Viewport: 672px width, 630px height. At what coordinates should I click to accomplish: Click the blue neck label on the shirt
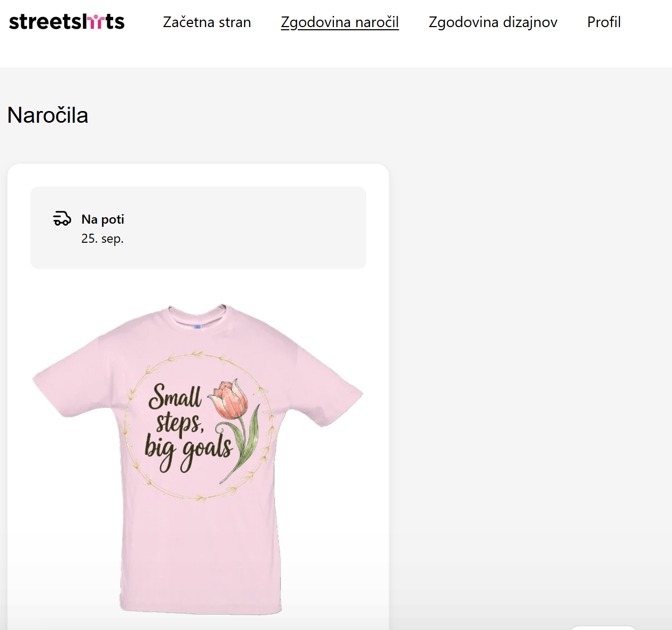(197, 326)
